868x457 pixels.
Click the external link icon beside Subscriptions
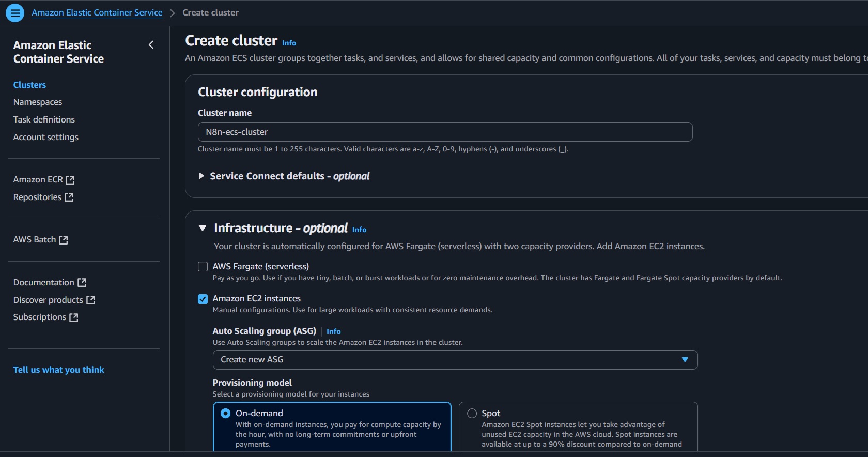(x=74, y=317)
